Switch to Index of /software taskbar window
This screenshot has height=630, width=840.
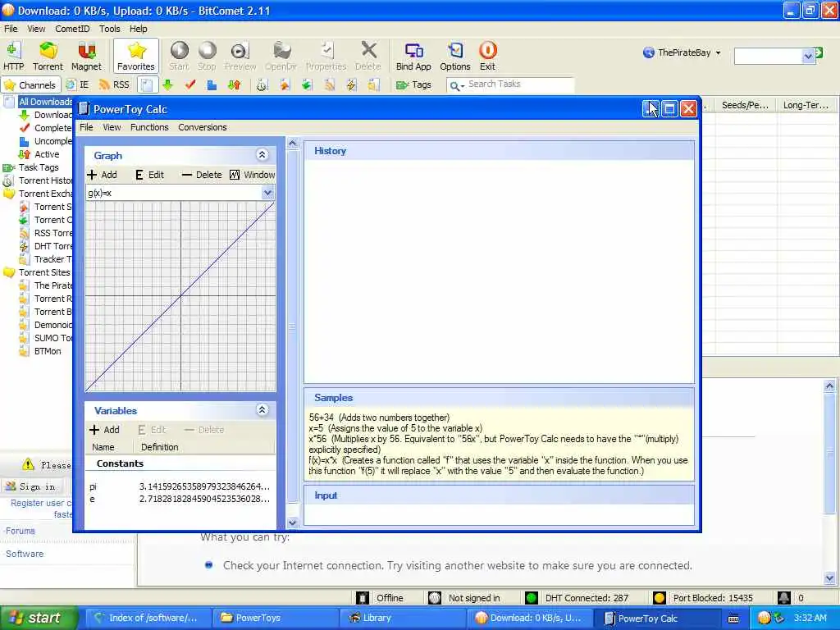click(x=148, y=619)
